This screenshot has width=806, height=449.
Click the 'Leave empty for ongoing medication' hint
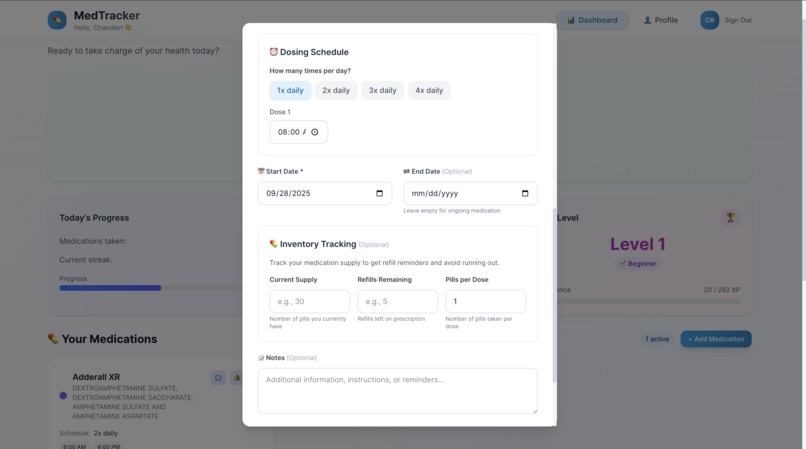pos(452,211)
